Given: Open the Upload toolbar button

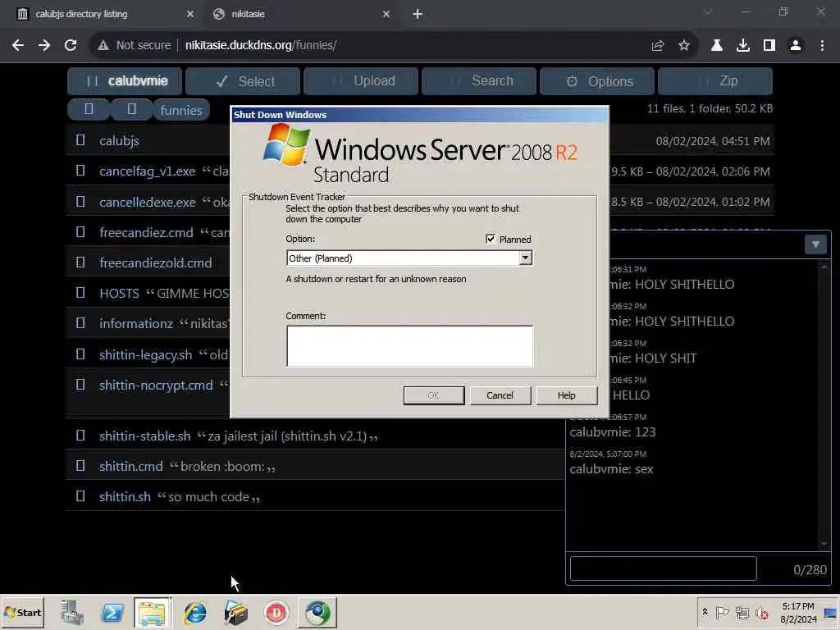Looking at the screenshot, I should click(361, 81).
